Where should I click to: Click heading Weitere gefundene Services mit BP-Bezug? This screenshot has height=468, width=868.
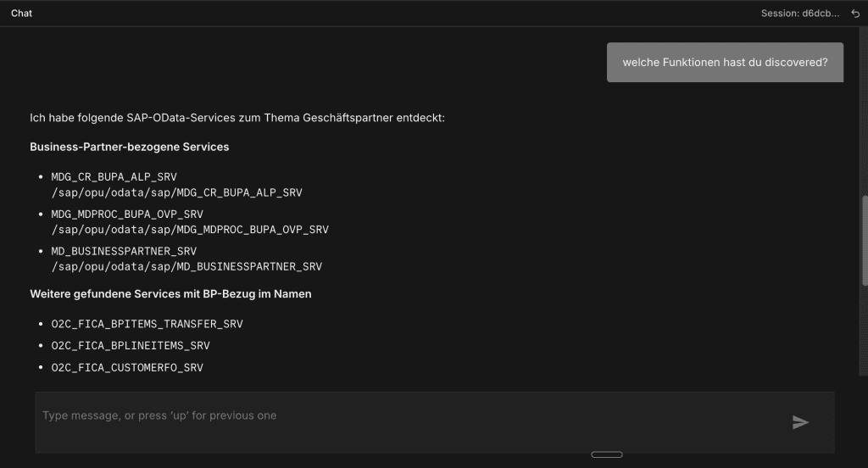[x=170, y=294]
